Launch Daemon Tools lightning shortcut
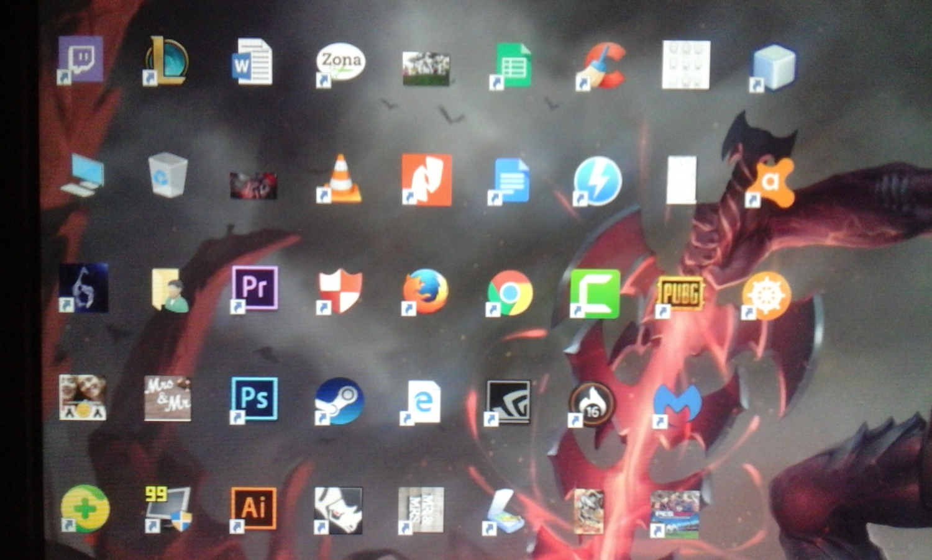This screenshot has height=560, width=932. (596, 181)
